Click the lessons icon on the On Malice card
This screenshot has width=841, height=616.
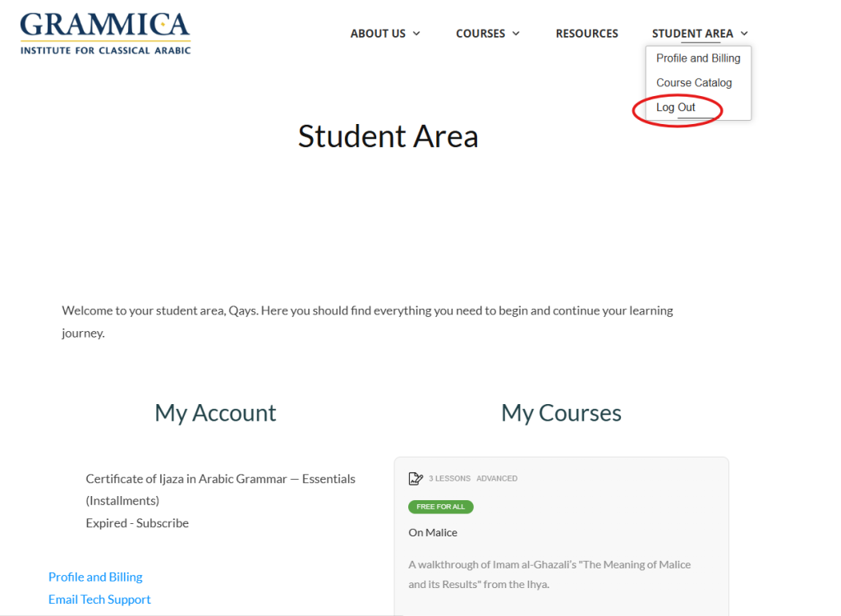(416, 478)
